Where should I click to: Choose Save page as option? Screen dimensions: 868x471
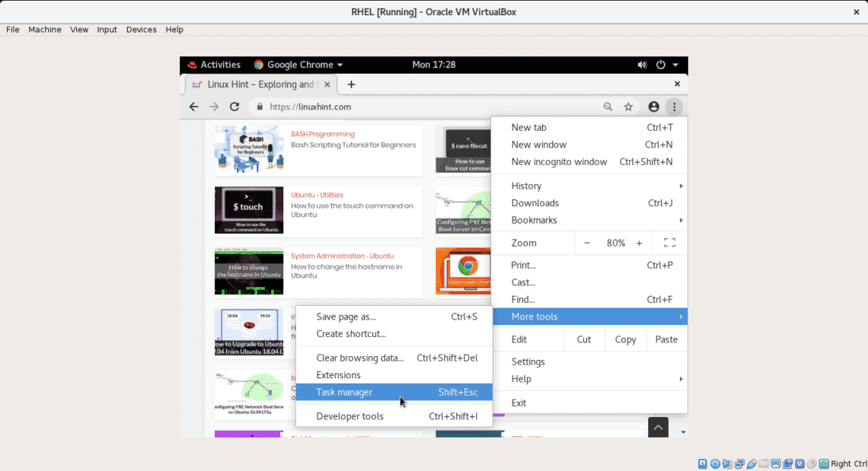[394, 317]
